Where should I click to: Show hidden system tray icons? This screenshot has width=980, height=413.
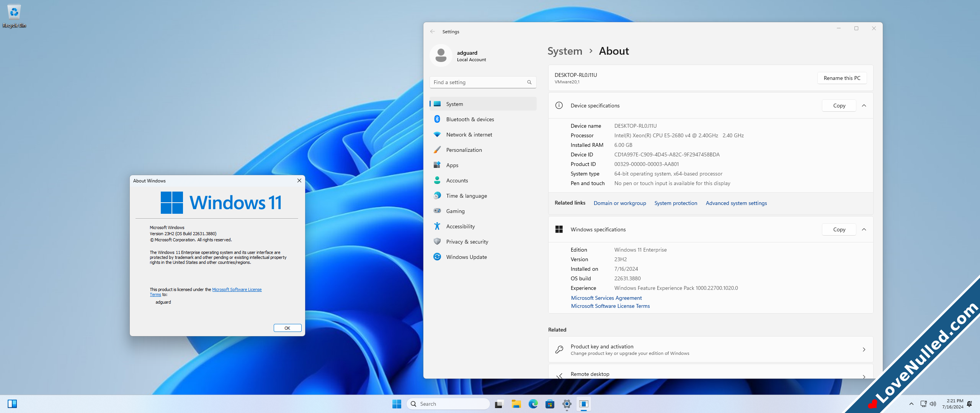click(911, 404)
